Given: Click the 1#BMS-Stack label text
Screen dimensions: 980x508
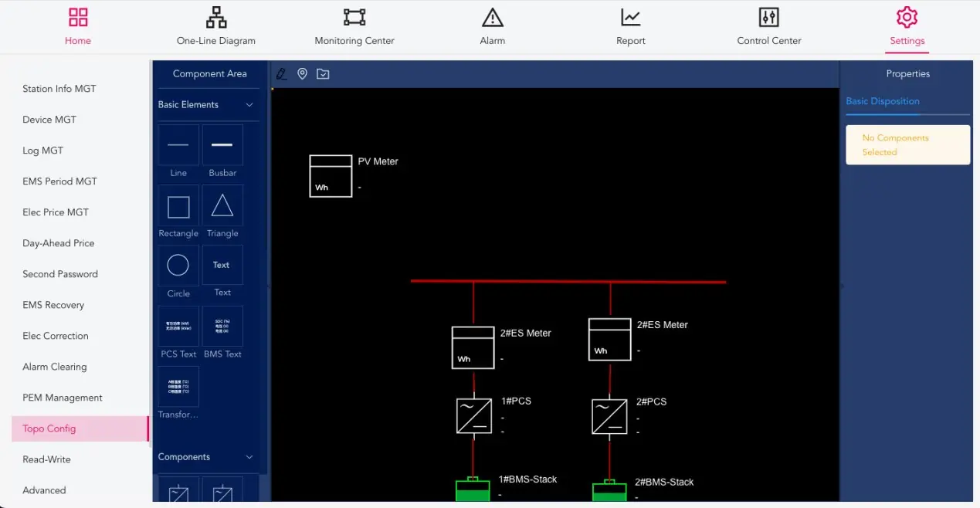Looking at the screenshot, I should tap(527, 479).
